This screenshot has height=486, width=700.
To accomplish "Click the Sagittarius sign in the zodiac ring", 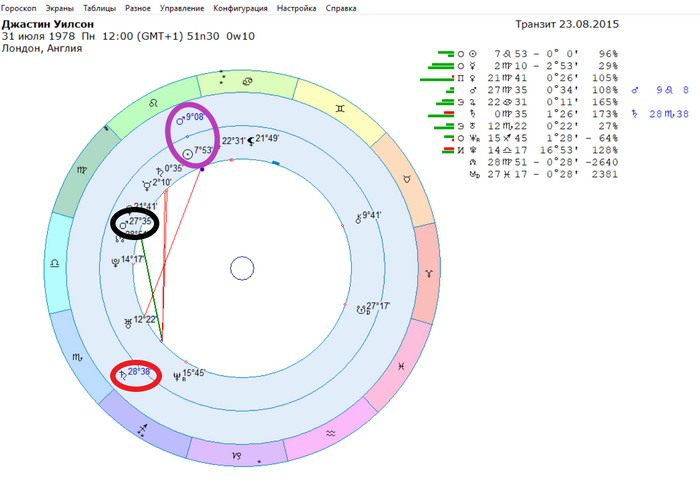I will coord(142,430).
